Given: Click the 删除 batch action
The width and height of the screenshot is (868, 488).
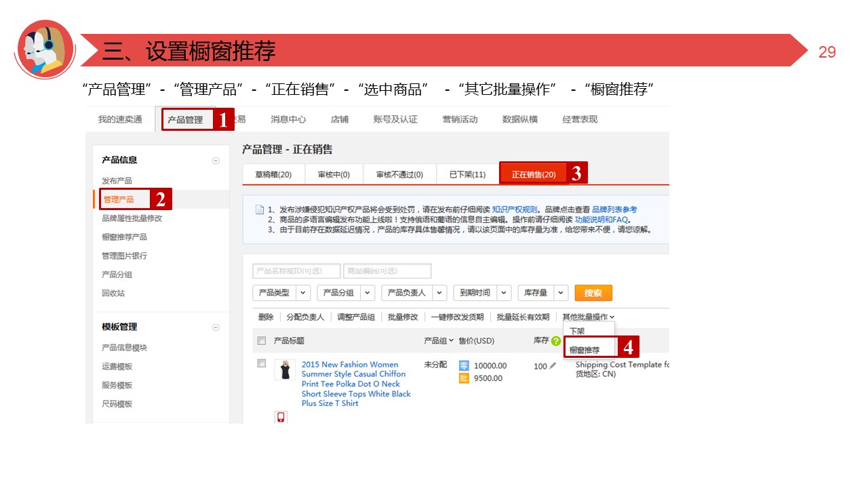Looking at the screenshot, I should 266,317.
